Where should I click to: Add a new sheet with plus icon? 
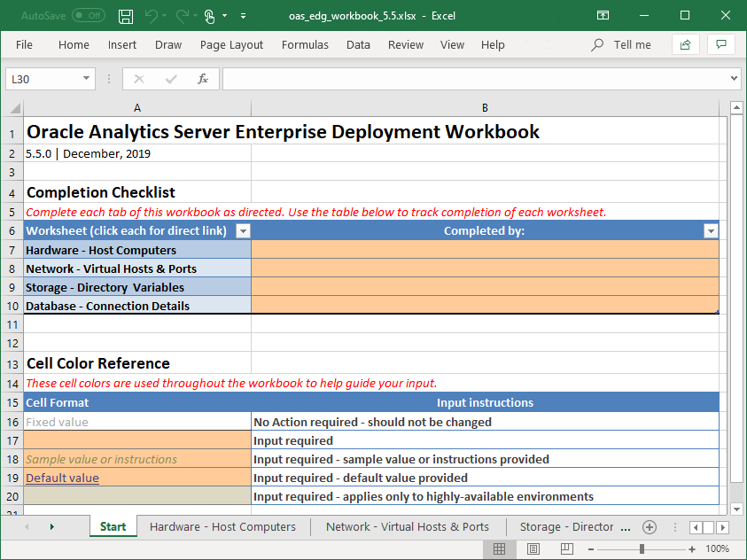[650, 526]
